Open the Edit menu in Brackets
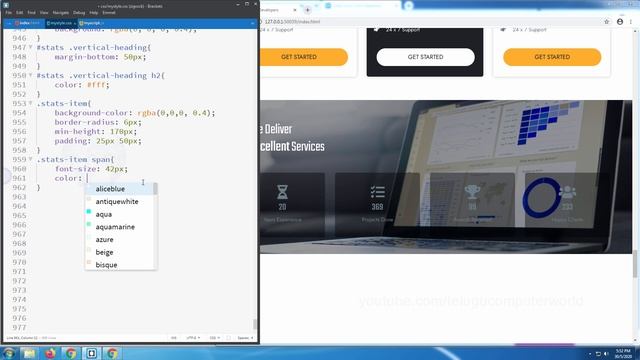640x360 pixels. [x=19, y=13]
